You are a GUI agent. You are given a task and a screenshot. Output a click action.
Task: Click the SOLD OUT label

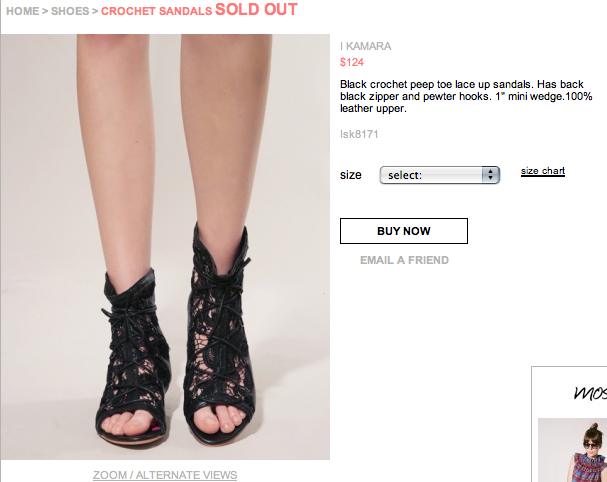coord(256,10)
